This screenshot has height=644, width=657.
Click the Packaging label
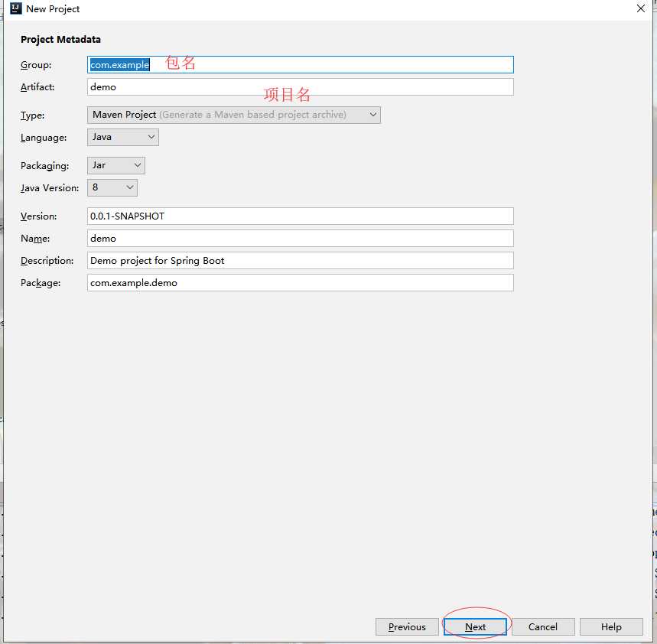(x=45, y=166)
